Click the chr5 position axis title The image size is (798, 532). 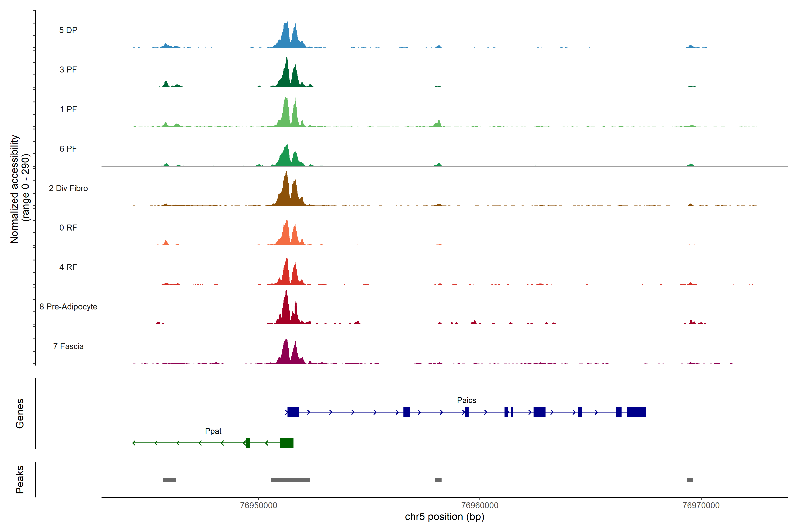pyautogui.click(x=444, y=517)
